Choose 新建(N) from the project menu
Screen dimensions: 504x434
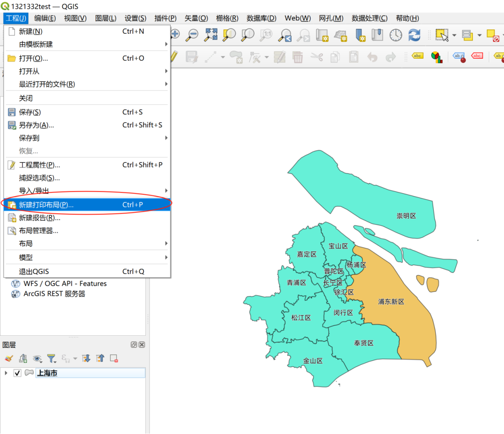[x=87, y=31]
